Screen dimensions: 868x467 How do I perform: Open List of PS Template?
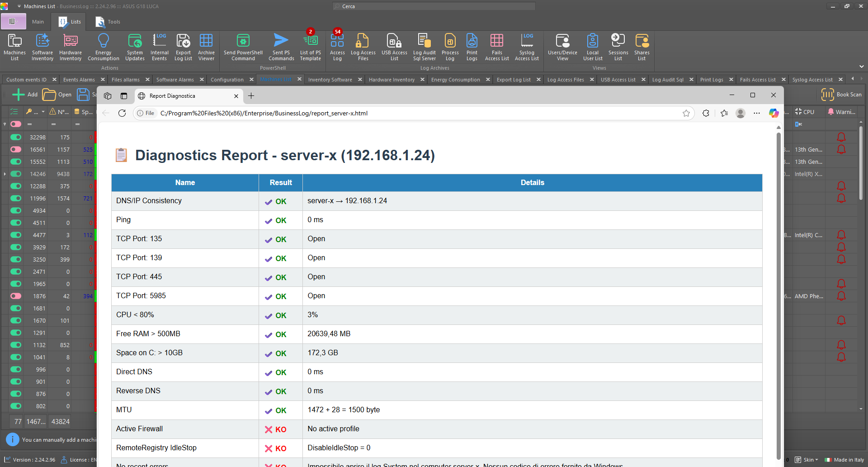pyautogui.click(x=311, y=47)
